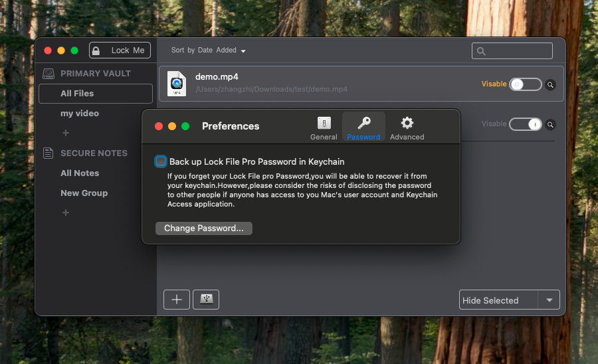598x364 pixels.
Task: Open the Advanced preferences tab
Action: (407, 128)
